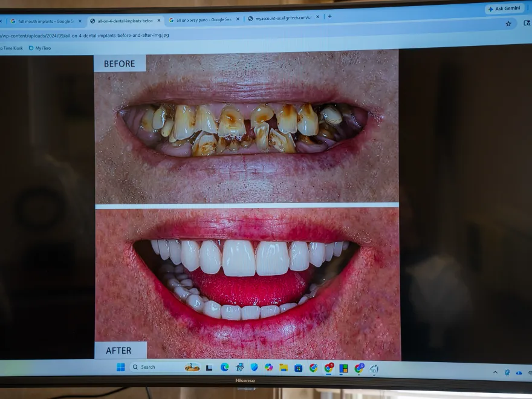The height and width of the screenshot is (399, 532).
Task: Switch to Chrome window with red badge
Action: click(x=328, y=368)
